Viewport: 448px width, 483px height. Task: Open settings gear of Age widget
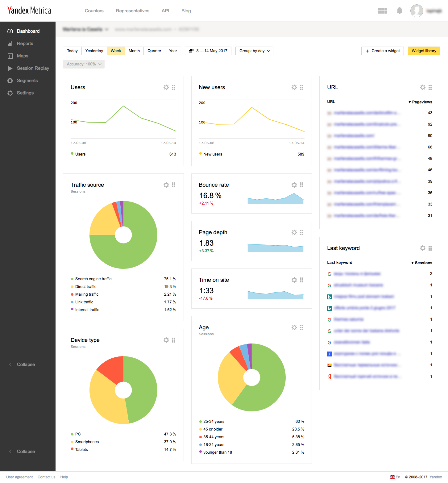(294, 327)
